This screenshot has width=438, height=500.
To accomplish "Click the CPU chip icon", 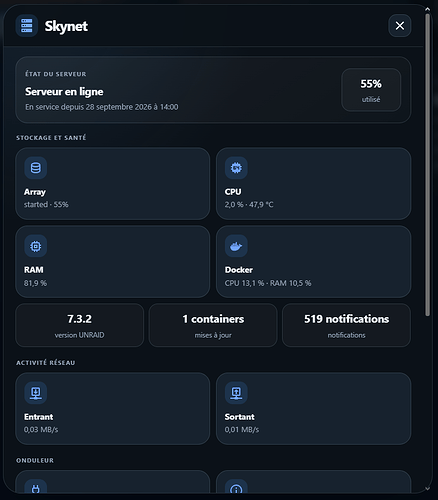I will tap(236, 168).
